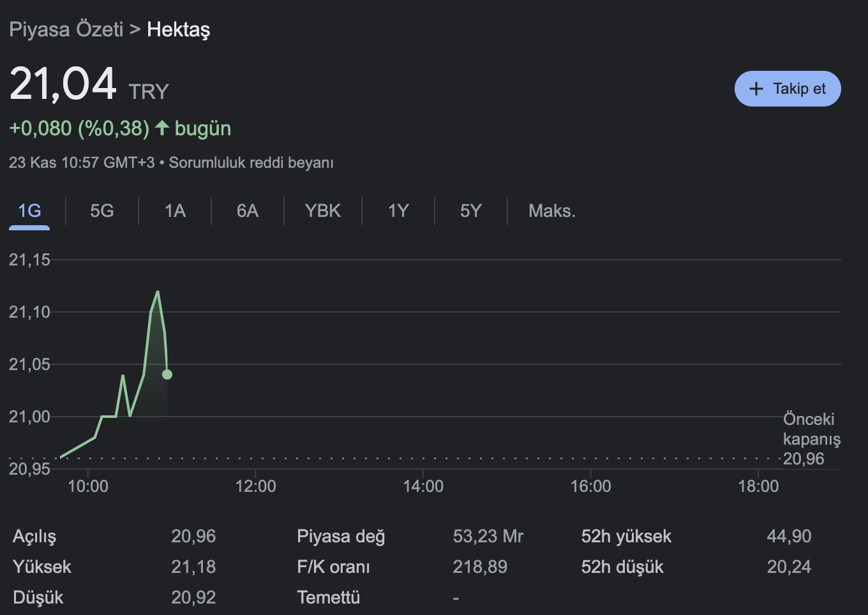Screen dimensions: 868x615
Task: Click the Düşük value 20,92
Action: pos(193,598)
